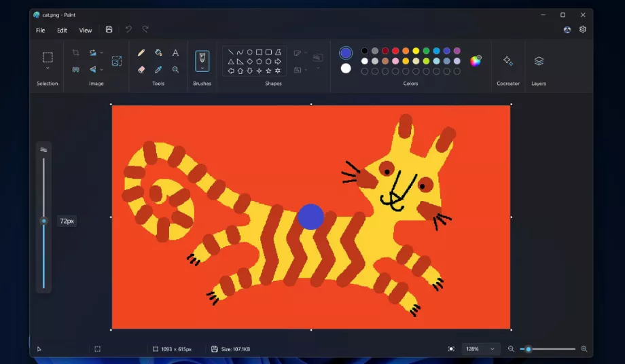Select the rectangular Selection tool
This screenshot has height=364, width=625.
tap(48, 57)
